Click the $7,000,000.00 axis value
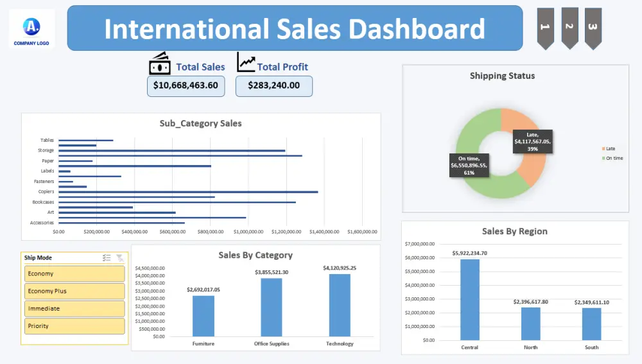 point(420,244)
